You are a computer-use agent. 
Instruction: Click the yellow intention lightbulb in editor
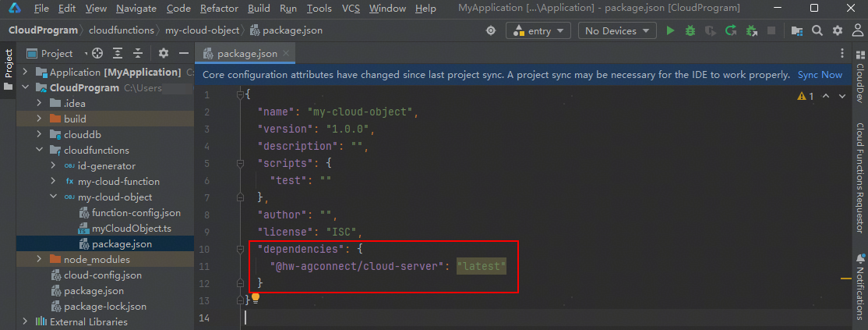pyautogui.click(x=255, y=299)
